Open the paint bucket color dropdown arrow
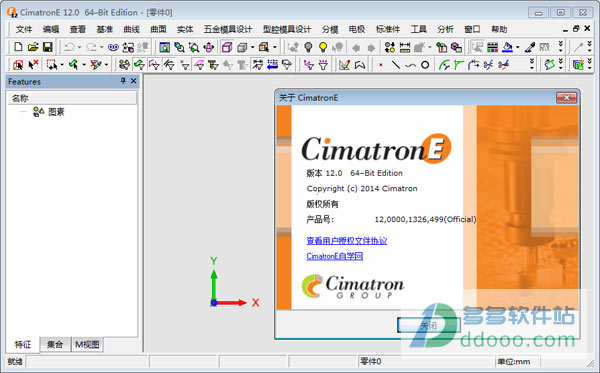The height and width of the screenshot is (373, 600). (x=518, y=47)
